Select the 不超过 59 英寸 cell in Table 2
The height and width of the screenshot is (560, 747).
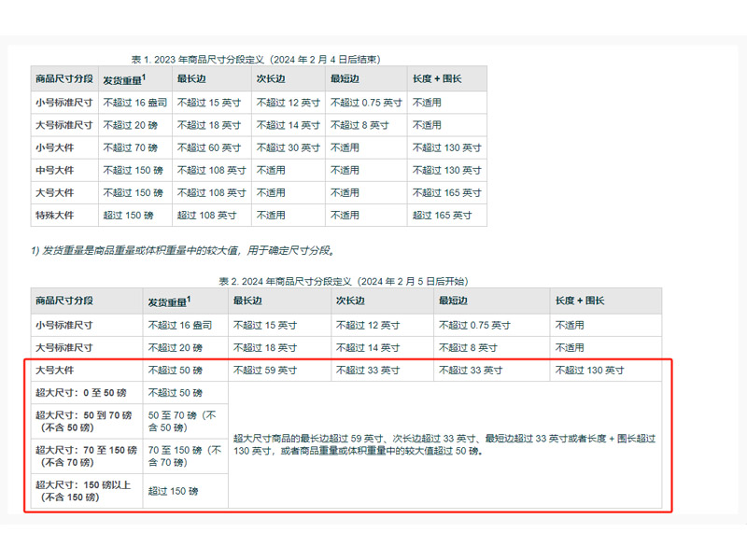tap(264, 371)
